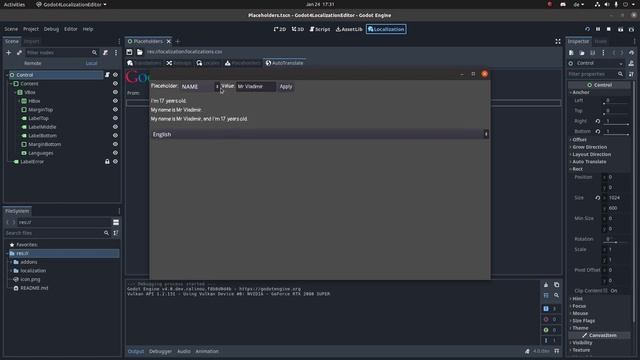Toggle distraction-free mode expand icon

pos(558,41)
